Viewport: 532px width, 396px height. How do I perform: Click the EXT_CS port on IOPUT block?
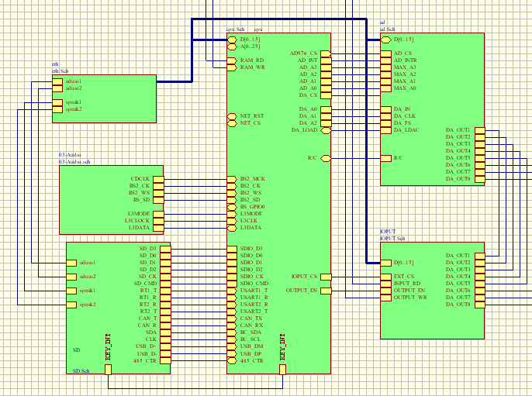coord(385,277)
